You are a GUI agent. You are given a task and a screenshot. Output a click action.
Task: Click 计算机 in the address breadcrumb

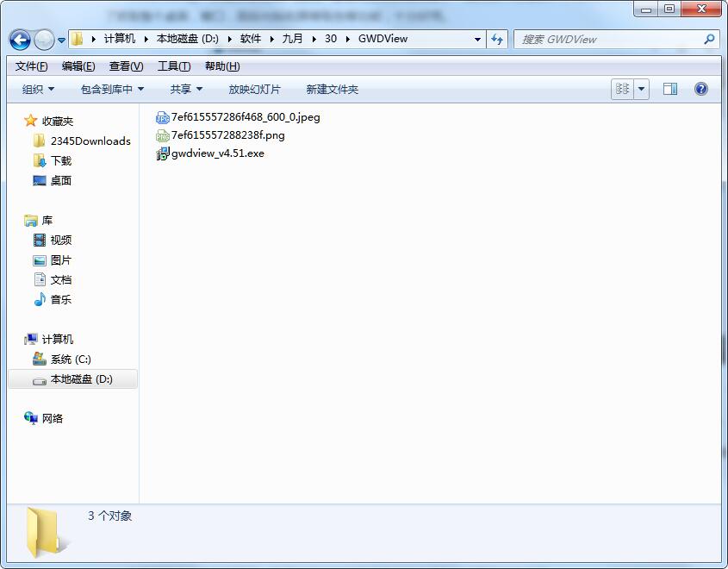point(119,39)
